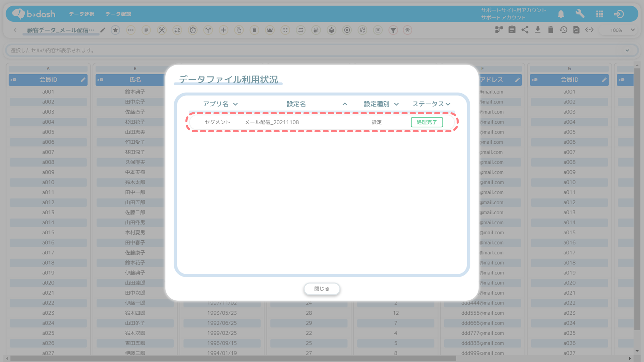This screenshot has width=644, height=362.
Task: Click the share icon
Action: pos(525,30)
